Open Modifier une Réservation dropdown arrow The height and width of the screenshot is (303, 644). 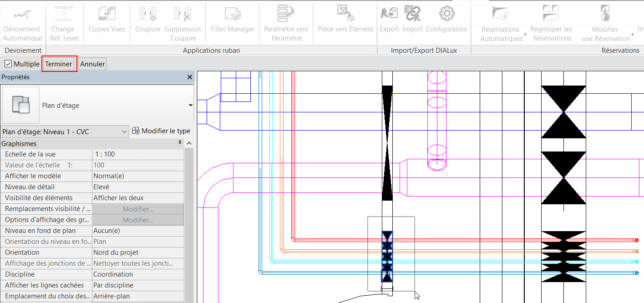(x=632, y=35)
